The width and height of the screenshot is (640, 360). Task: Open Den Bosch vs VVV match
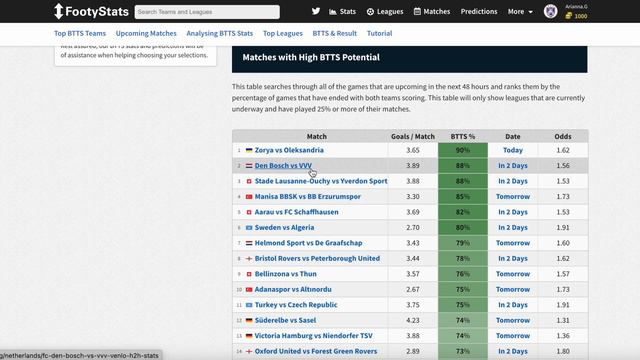pos(283,166)
